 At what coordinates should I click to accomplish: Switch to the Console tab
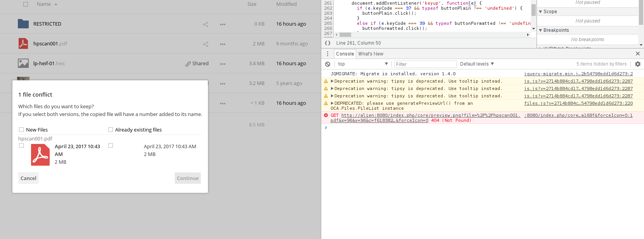tap(345, 54)
